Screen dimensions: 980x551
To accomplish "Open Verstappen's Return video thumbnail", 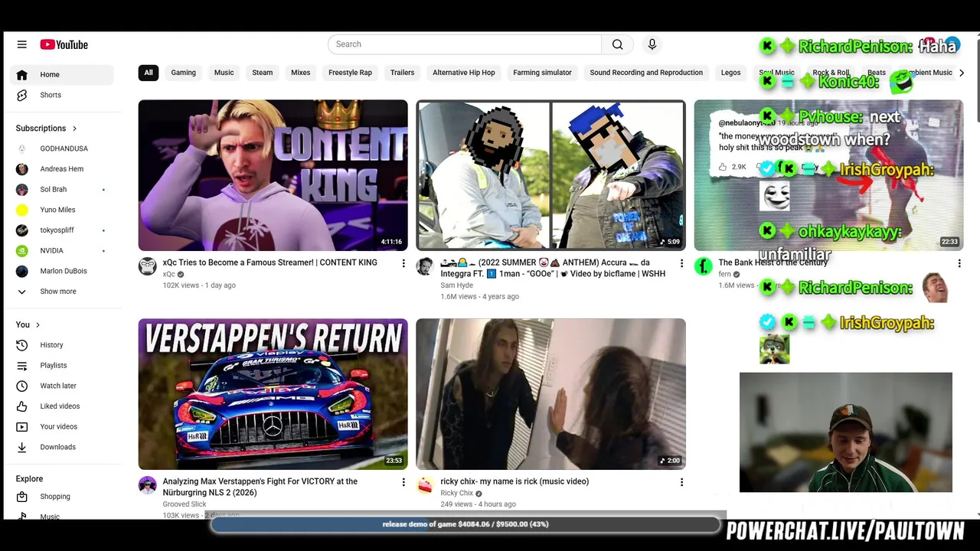I will pos(273,394).
